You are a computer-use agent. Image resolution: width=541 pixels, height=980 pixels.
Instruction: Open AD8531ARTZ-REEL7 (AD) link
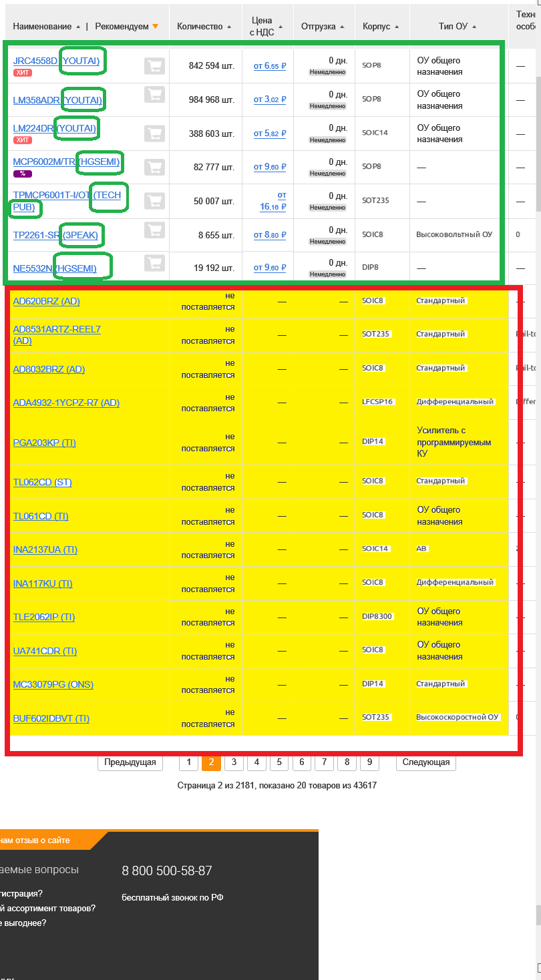(57, 334)
